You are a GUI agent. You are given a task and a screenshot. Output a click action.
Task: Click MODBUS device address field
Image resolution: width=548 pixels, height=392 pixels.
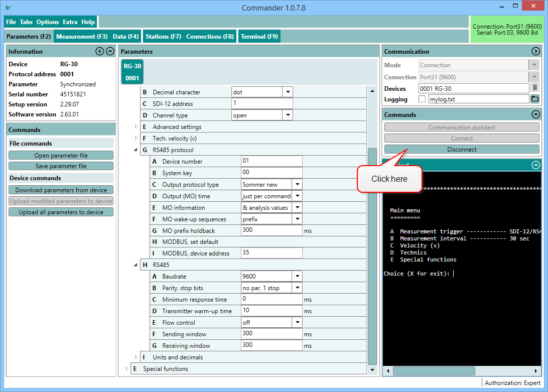[x=271, y=253]
